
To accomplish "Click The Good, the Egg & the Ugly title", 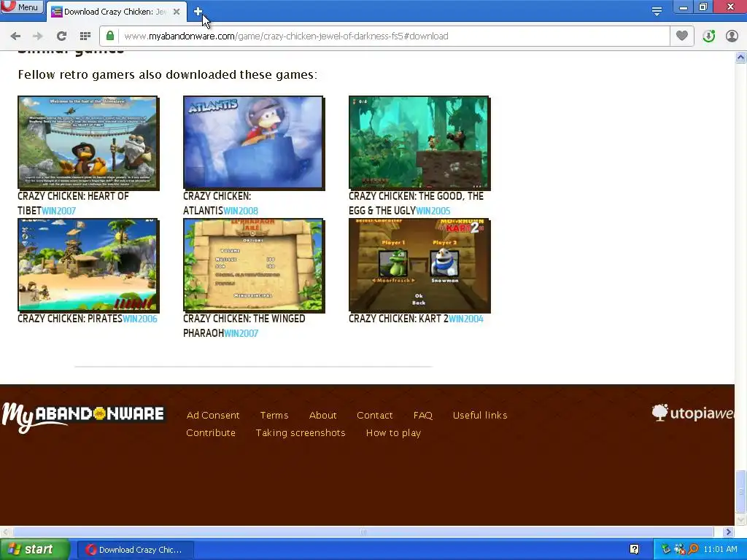I will pos(416,203).
